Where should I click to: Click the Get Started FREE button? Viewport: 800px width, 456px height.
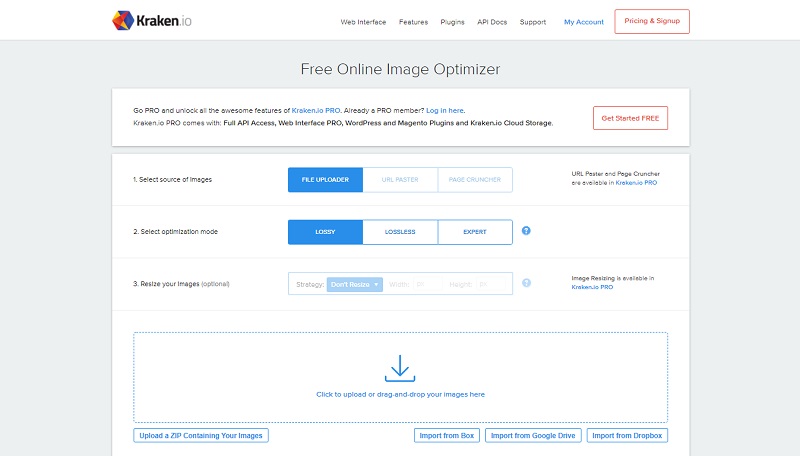(x=630, y=118)
